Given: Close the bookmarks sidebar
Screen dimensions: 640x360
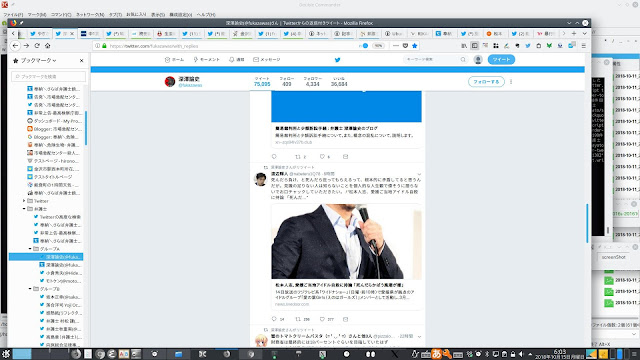Looking at the screenshot, I should 82,60.
